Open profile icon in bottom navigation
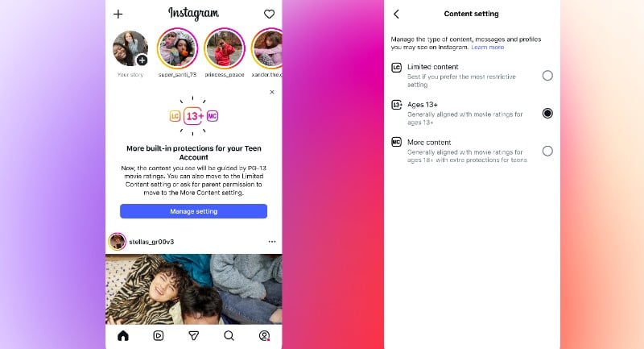This screenshot has width=644, height=349. click(x=265, y=336)
